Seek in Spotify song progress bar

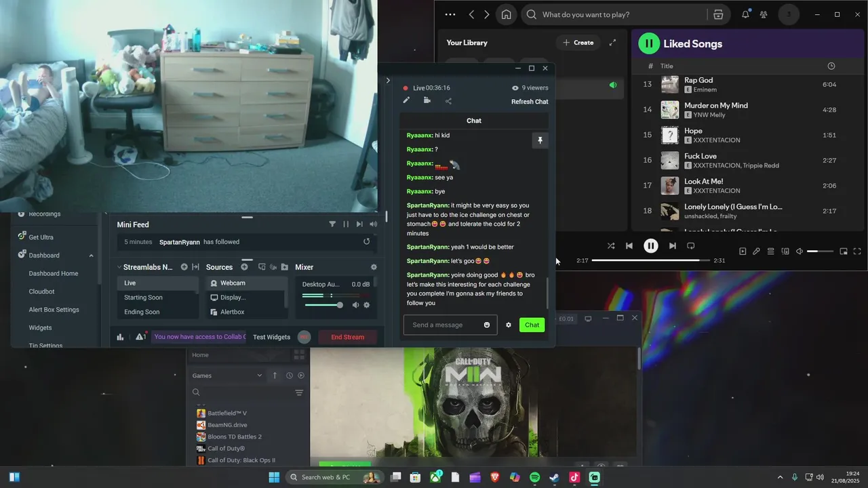coord(651,260)
